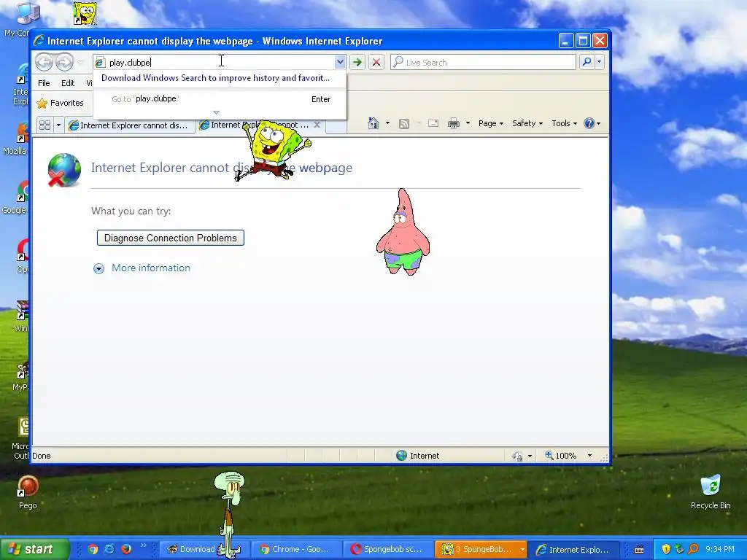Screen dimensions: 747x560
Task: Expand More information section
Action: pyautogui.click(x=98, y=268)
